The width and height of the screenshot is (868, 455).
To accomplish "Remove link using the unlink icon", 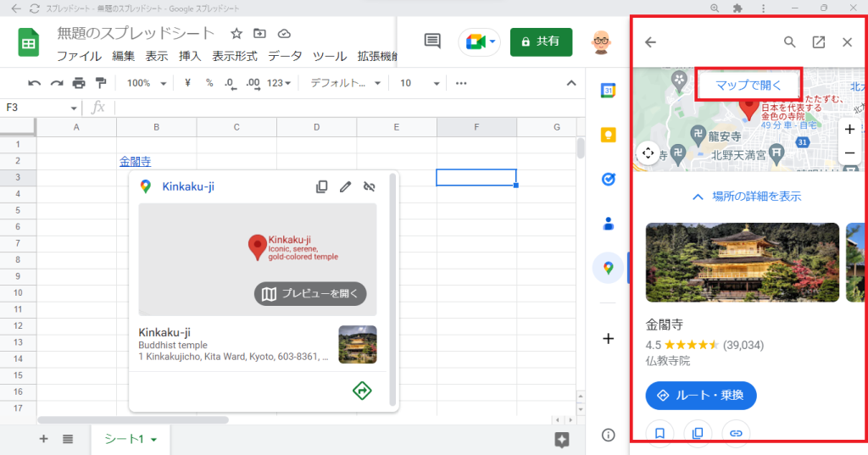I will [369, 186].
